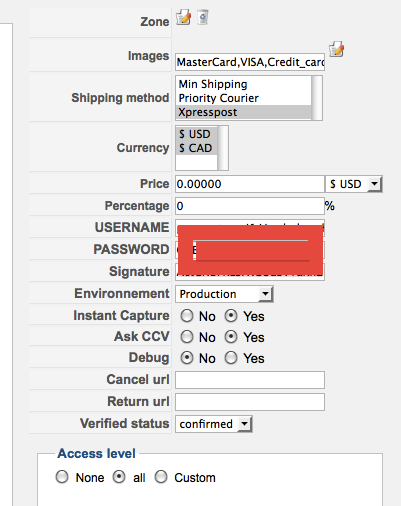This screenshot has width=401, height=506.
Task: Open the Verified status dropdown
Action: pos(214,424)
